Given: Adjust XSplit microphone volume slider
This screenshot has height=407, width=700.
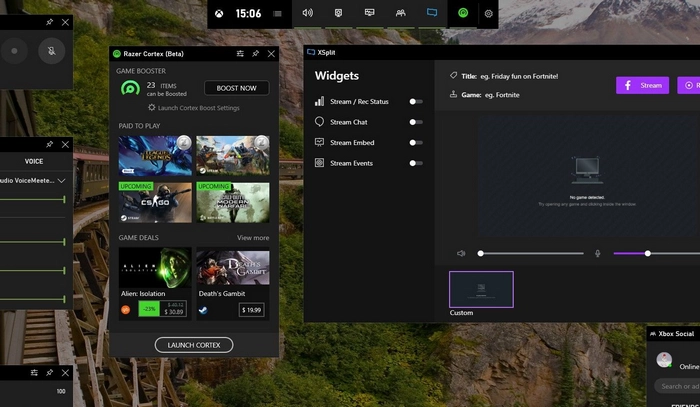Looking at the screenshot, I should click(656, 253).
